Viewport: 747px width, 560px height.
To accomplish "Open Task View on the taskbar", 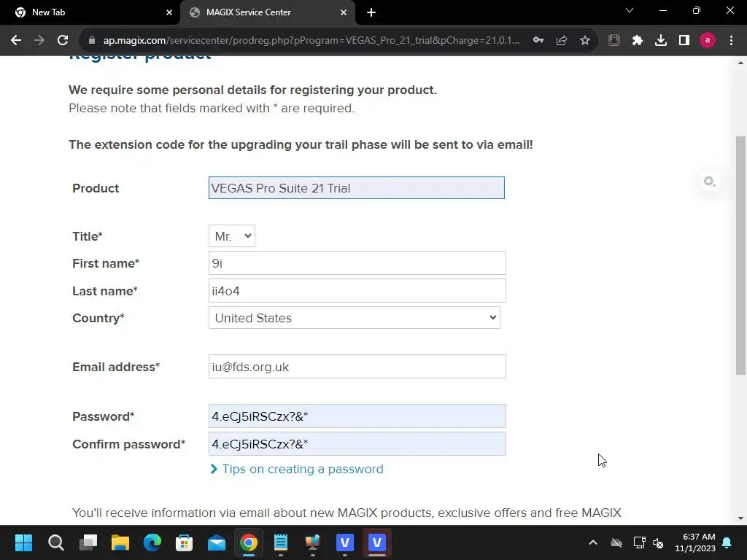I will [x=88, y=542].
